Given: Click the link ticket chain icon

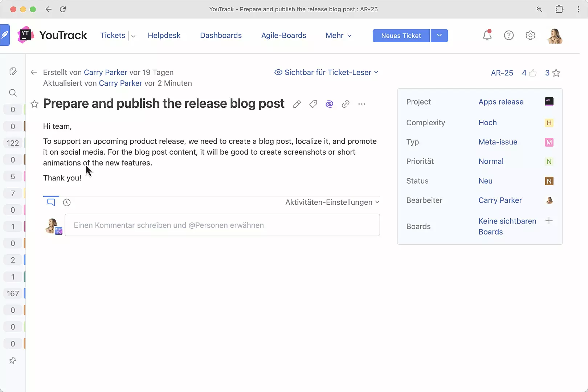Looking at the screenshot, I should 346,104.
